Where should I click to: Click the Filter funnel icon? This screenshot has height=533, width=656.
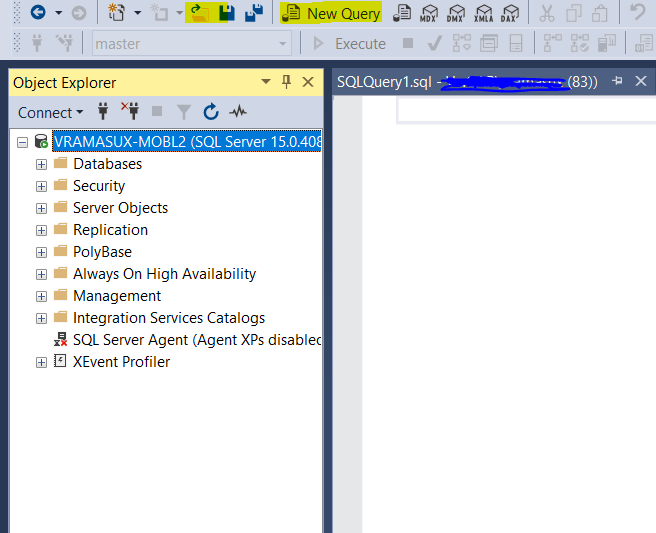[184, 112]
